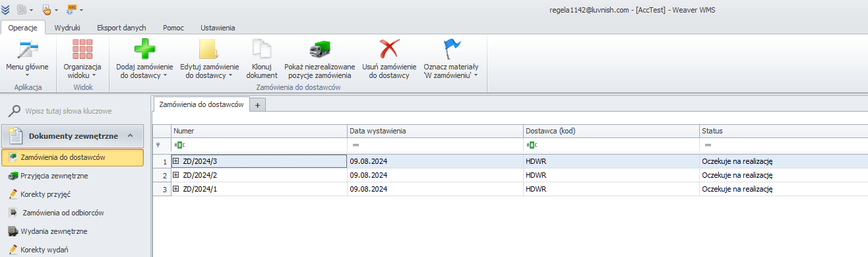The height and width of the screenshot is (257, 868).
Task: Click blue flag Oznacz materiały icon
Action: (x=451, y=50)
